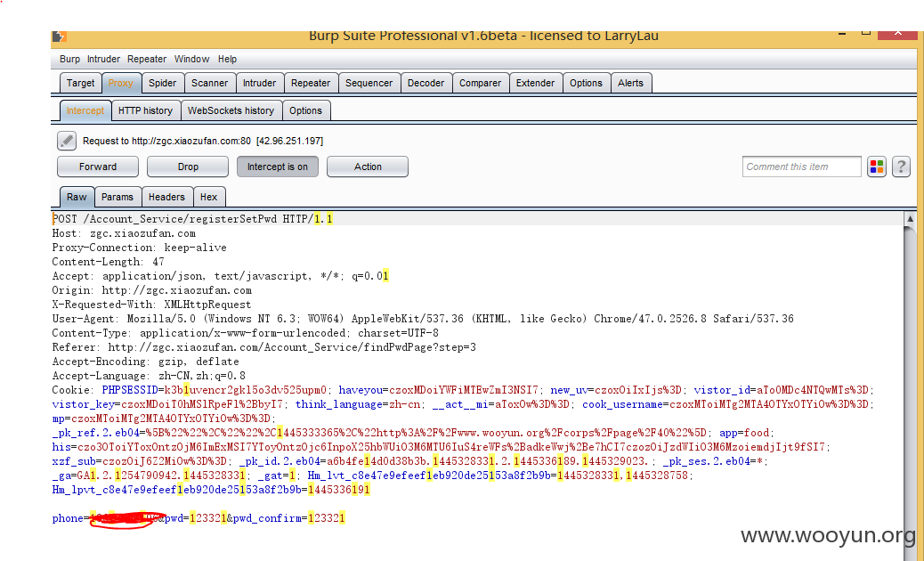The image size is (924, 561).
Task: Select the Proxy main tab
Action: [121, 83]
